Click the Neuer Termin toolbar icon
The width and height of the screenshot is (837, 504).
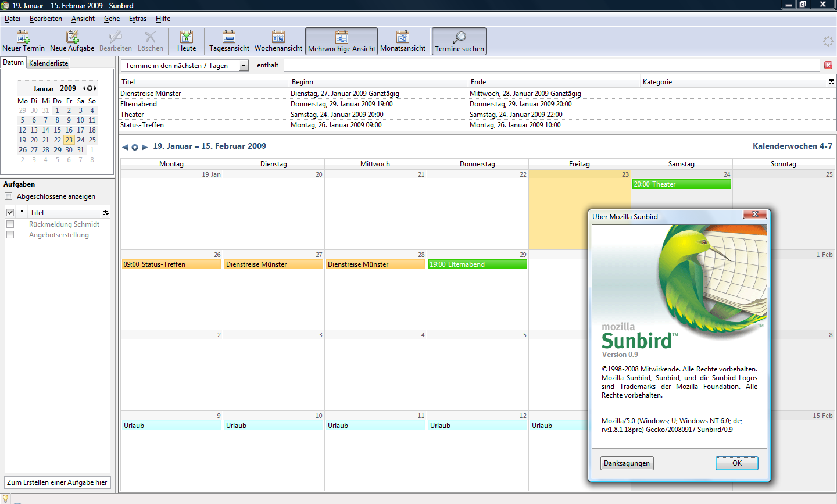click(23, 38)
